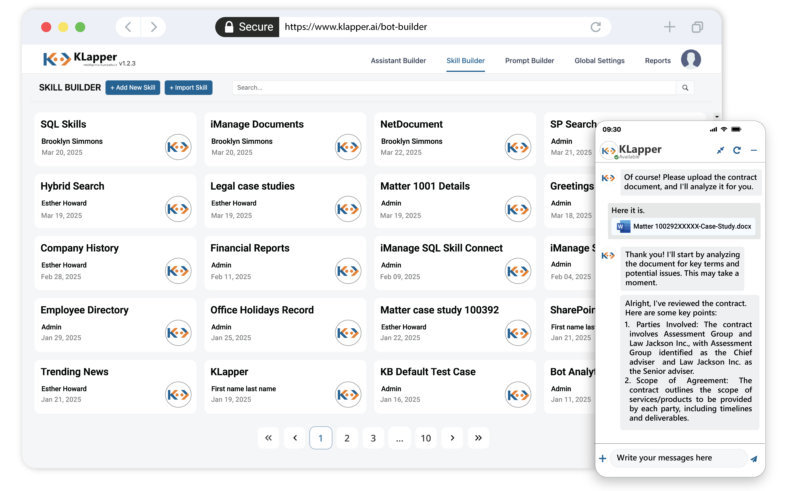The width and height of the screenshot is (800, 491).
Task: Click the search magnifier icon in Skill Builder
Action: pyautogui.click(x=685, y=88)
